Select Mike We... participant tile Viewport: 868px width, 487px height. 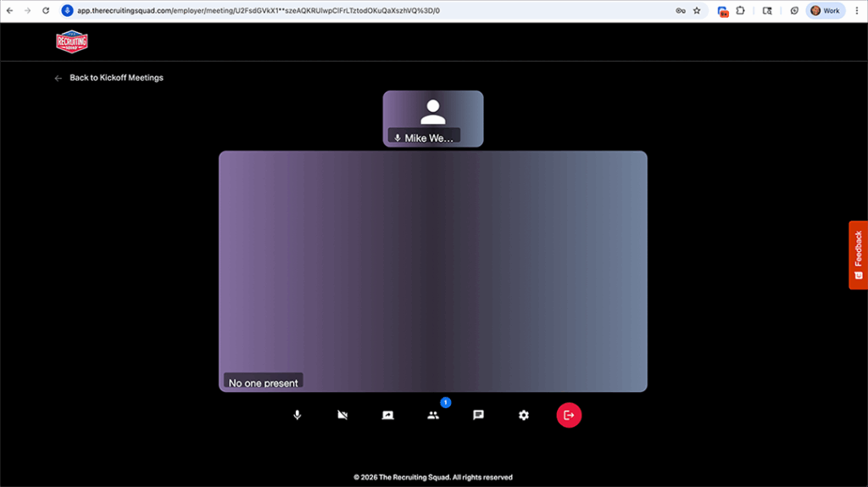click(433, 119)
